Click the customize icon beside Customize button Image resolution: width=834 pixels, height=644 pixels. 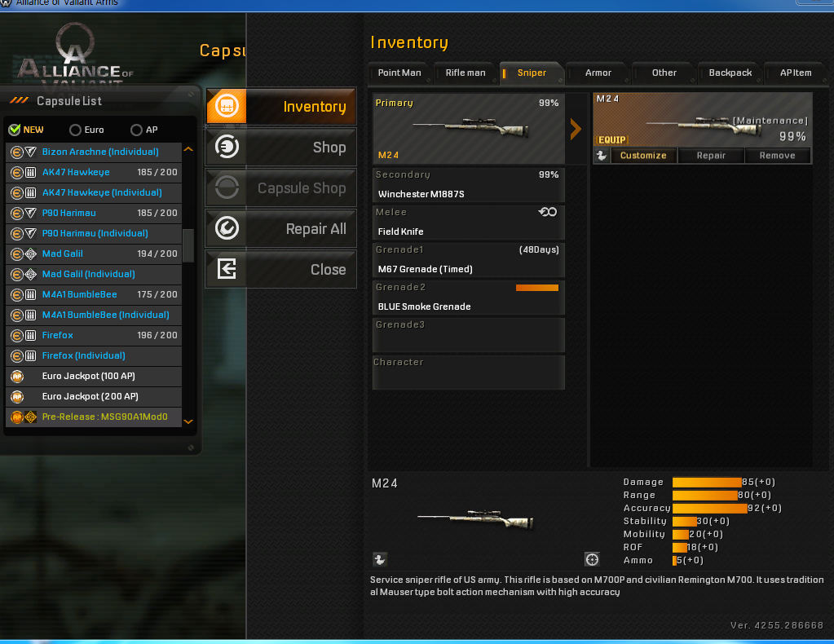point(602,155)
